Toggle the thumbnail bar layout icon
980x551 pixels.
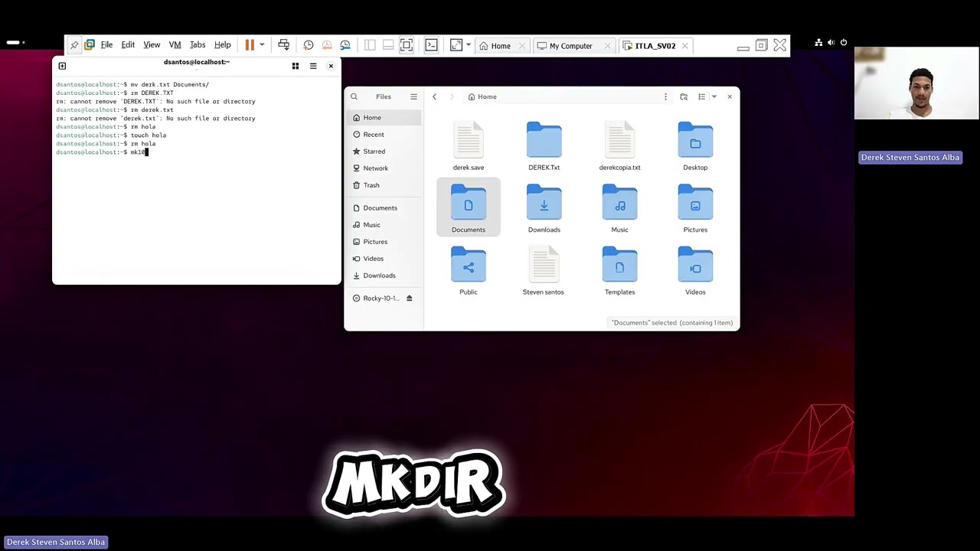[x=388, y=46]
